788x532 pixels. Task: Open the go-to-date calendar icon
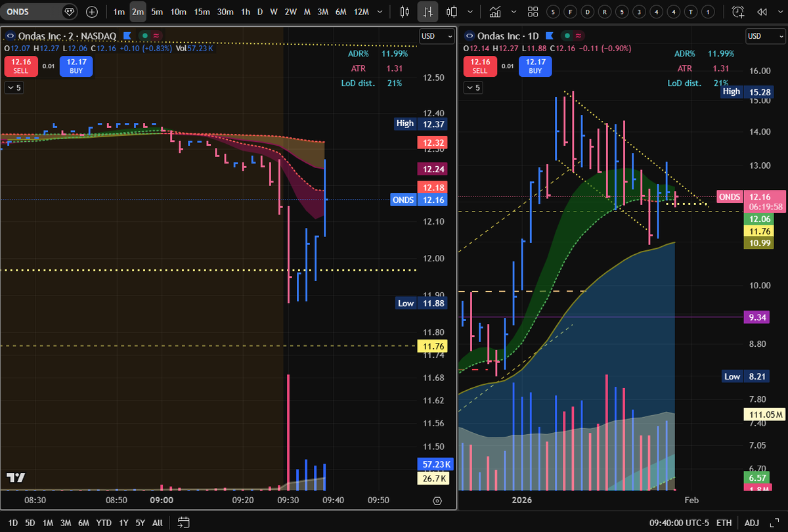[183, 523]
